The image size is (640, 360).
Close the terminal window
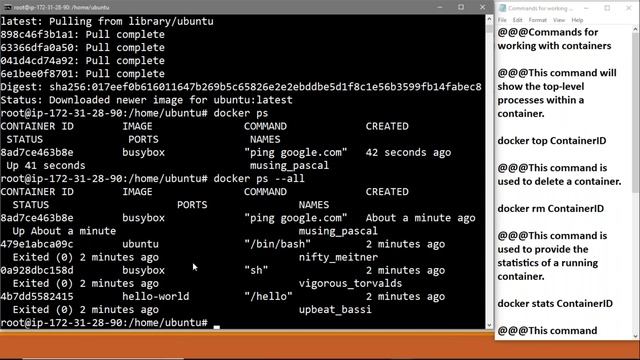pyautogui.click(x=482, y=7)
